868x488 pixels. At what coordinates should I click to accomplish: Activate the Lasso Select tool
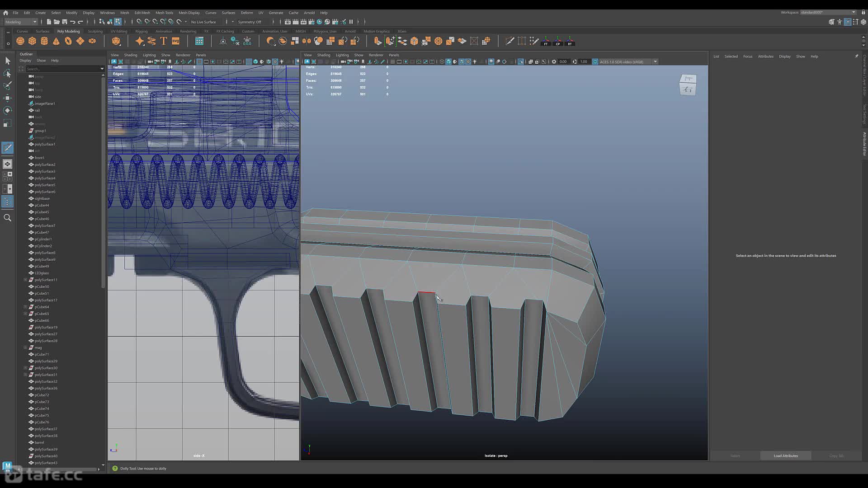point(7,73)
